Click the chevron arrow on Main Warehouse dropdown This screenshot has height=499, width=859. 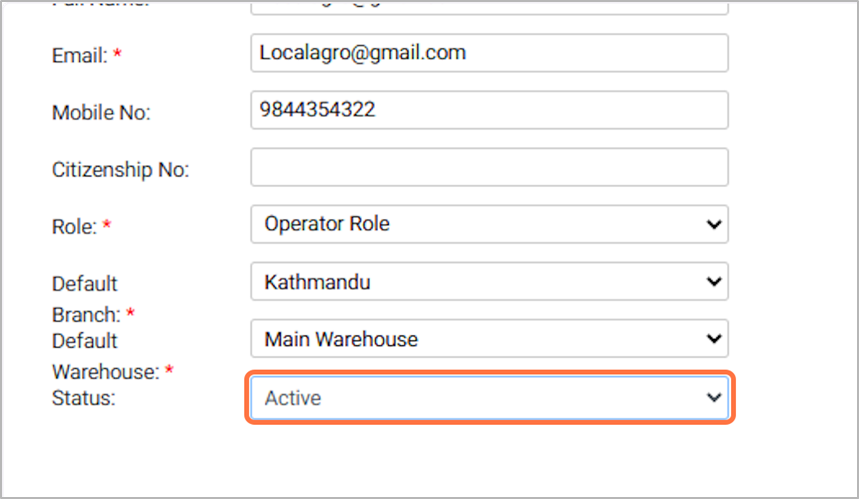(x=713, y=339)
